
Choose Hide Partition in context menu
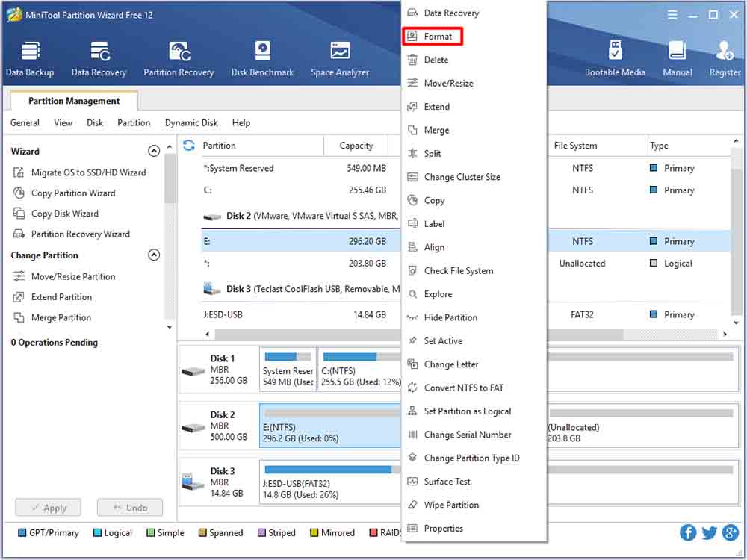[x=474, y=317]
